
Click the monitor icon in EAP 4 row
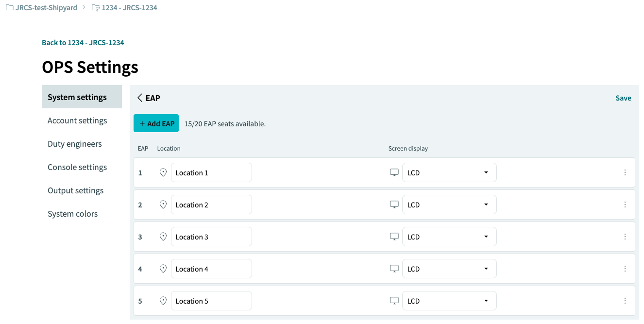[x=394, y=269]
